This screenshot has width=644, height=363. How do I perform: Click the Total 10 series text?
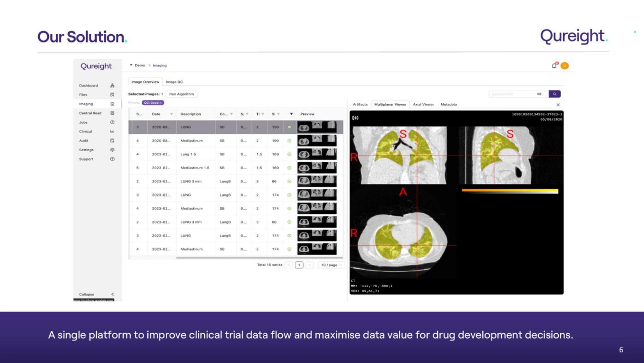tap(270, 265)
